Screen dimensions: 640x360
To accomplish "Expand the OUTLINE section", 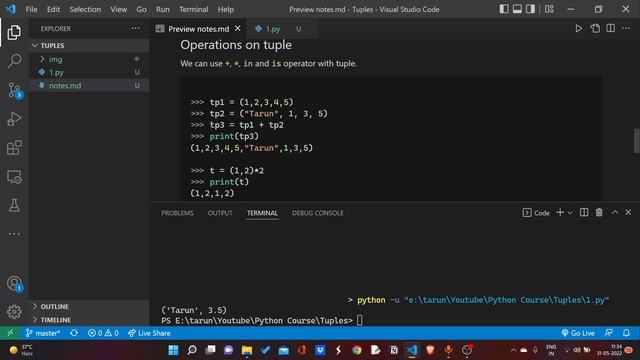I will pos(89,306).
